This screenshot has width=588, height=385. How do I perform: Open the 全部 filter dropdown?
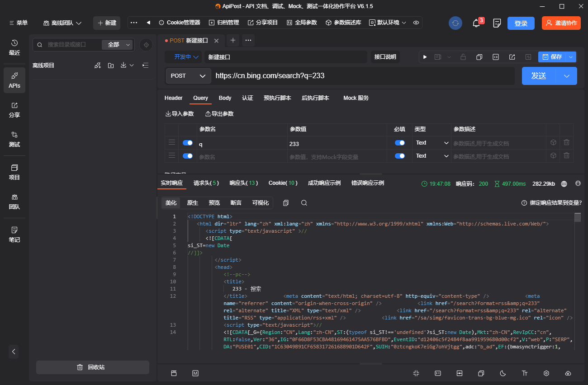coord(118,45)
